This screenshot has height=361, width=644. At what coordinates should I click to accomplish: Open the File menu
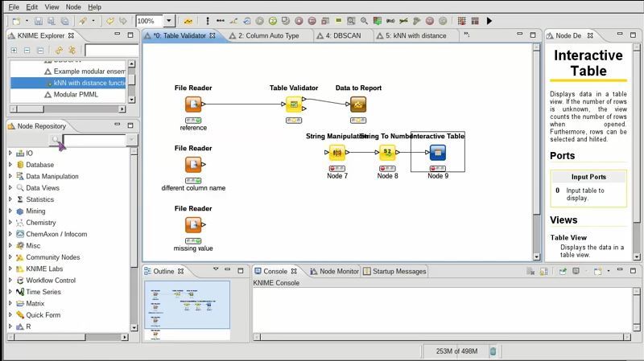point(14,7)
